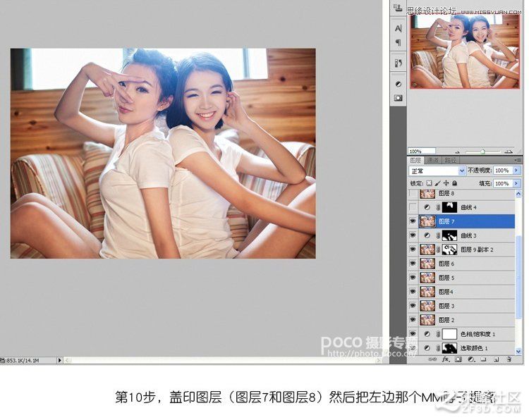The height and width of the screenshot is (420, 529).
Task: Click the lock image pixels brush icon
Action: pos(437,183)
